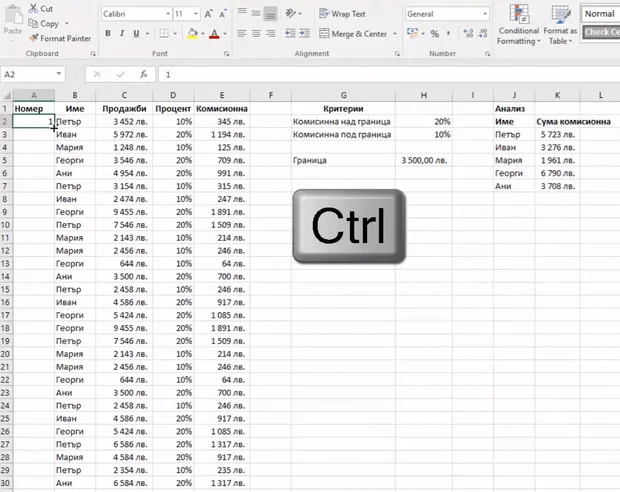Open Conditional Formatting menu
Viewport: 620px width, 492px height.
pos(519,25)
